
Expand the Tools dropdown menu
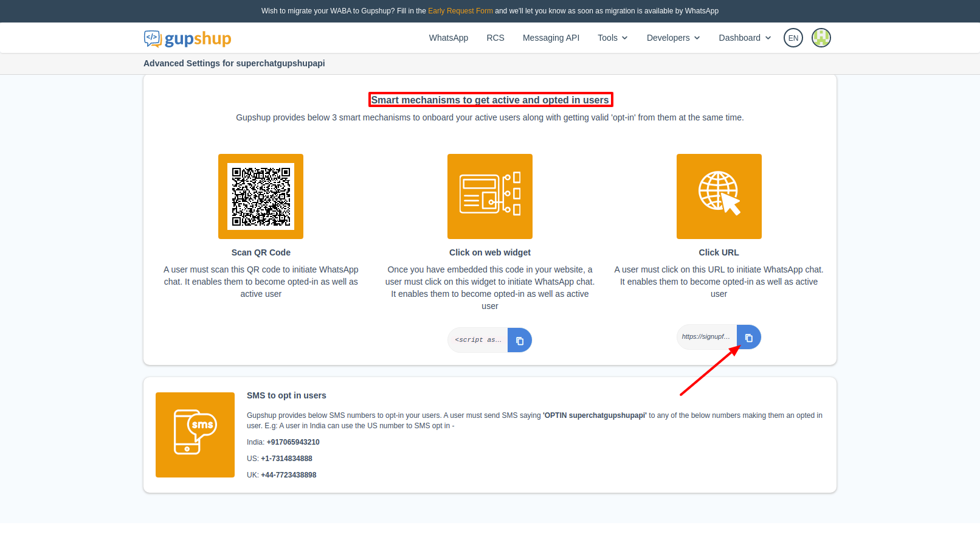(x=613, y=38)
